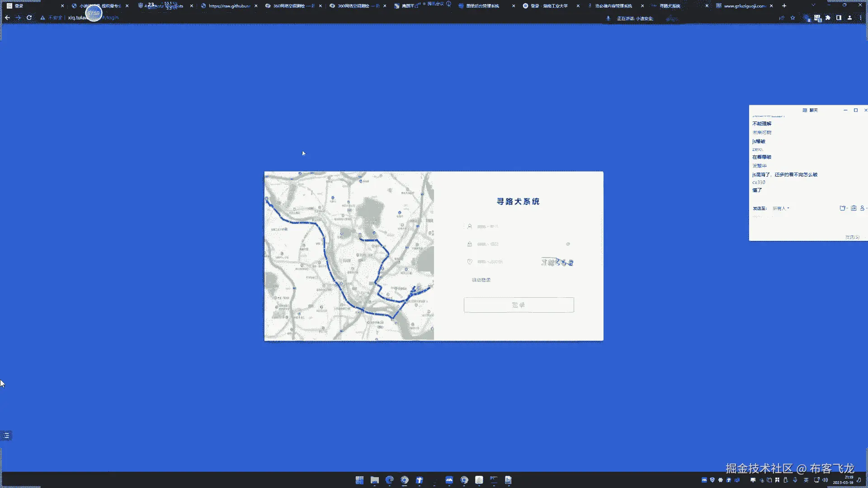Click the screenshot icon in chat
The width and height of the screenshot is (868, 488).
tap(842, 208)
